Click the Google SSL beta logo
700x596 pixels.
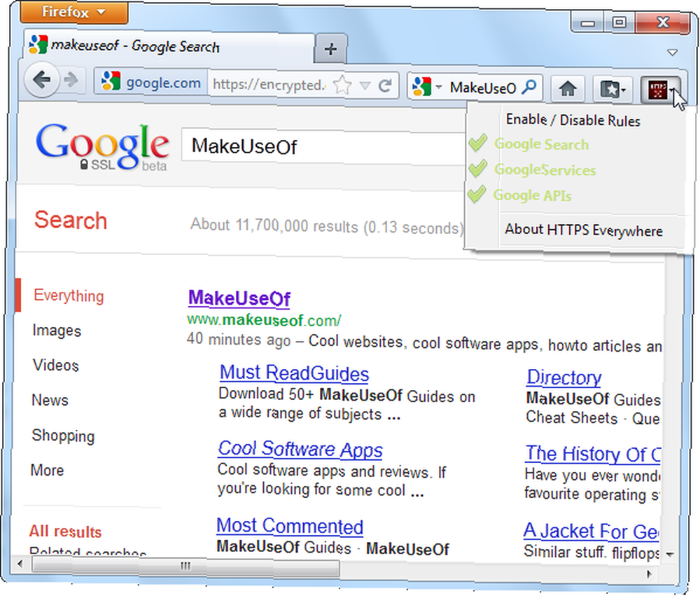[103, 146]
